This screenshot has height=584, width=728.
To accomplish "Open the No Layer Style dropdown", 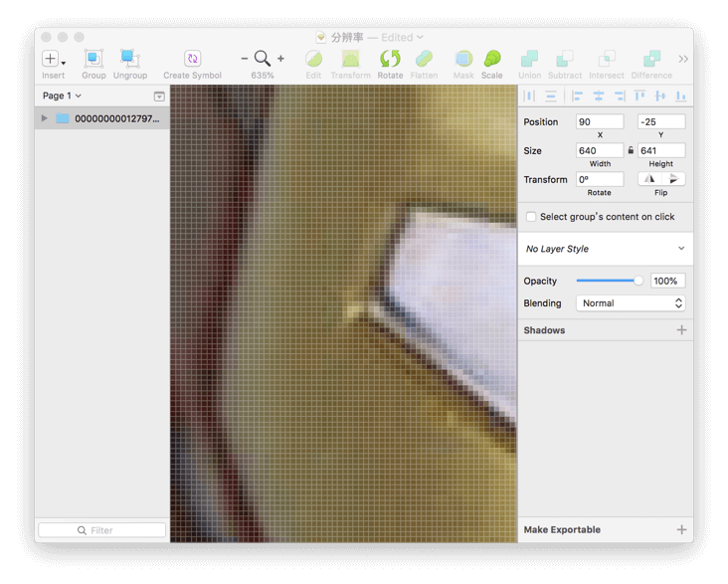I will (606, 249).
